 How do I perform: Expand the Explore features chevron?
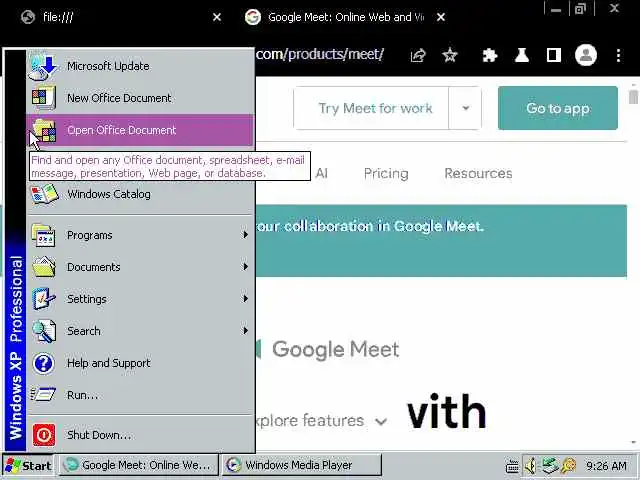point(381,421)
